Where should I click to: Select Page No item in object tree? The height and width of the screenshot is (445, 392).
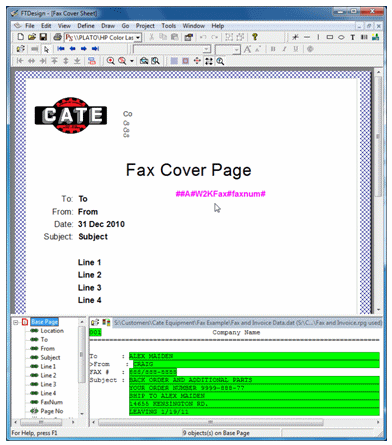pos(52,411)
